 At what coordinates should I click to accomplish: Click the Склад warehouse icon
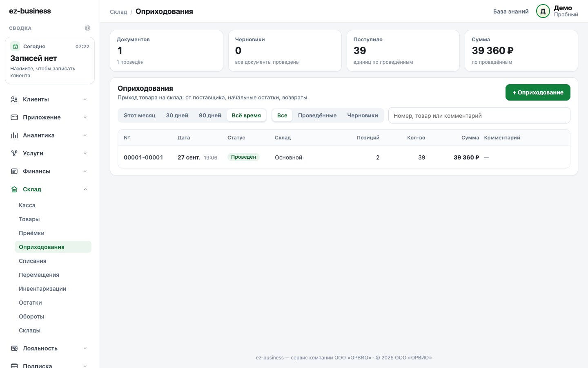point(14,189)
